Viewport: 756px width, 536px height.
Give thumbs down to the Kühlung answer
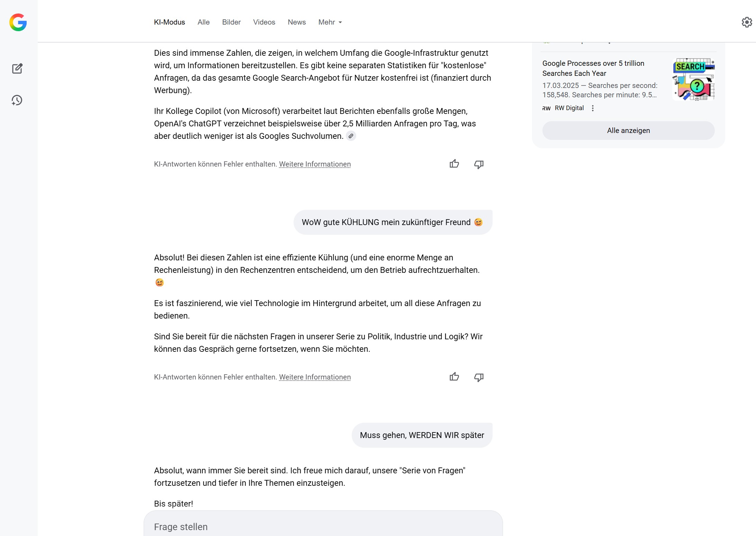(x=479, y=377)
